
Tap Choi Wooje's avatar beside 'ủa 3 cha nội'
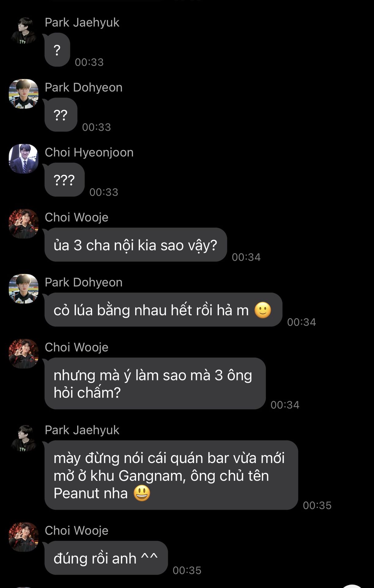pyautogui.click(x=24, y=224)
